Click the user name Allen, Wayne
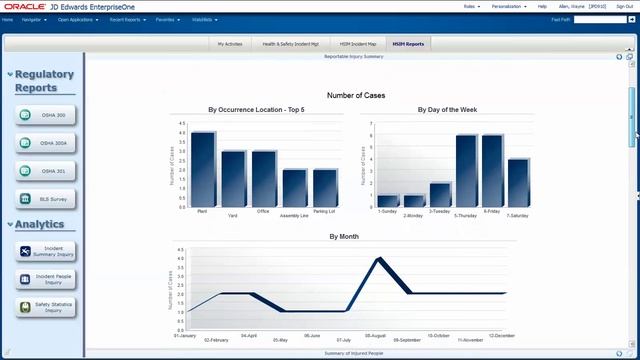The height and width of the screenshot is (360, 640). (571, 7)
